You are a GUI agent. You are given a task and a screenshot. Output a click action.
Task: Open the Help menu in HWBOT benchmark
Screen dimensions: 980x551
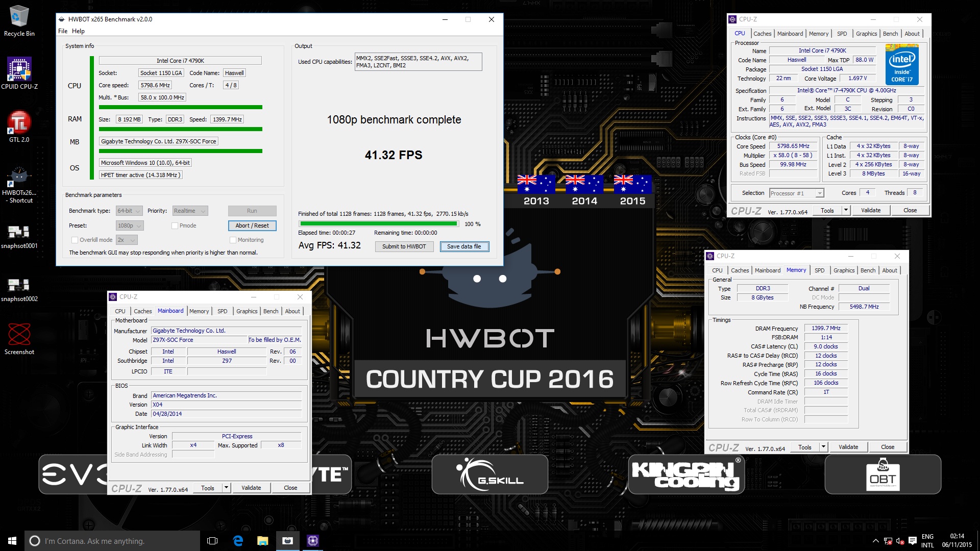point(78,31)
